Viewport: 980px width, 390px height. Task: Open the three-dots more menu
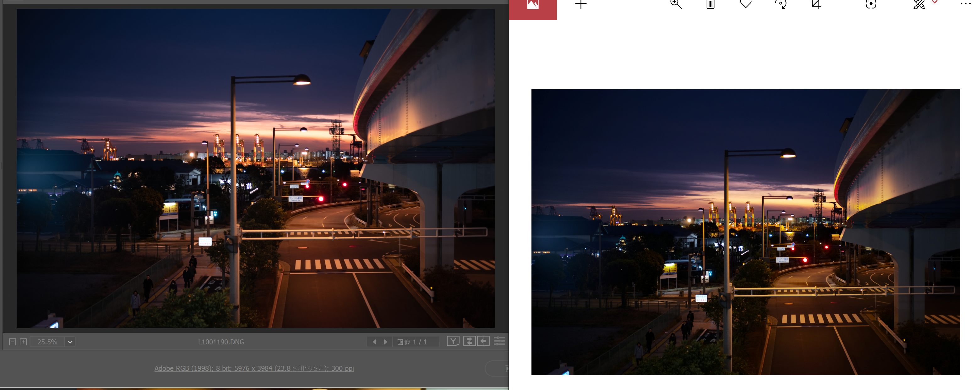tap(965, 4)
